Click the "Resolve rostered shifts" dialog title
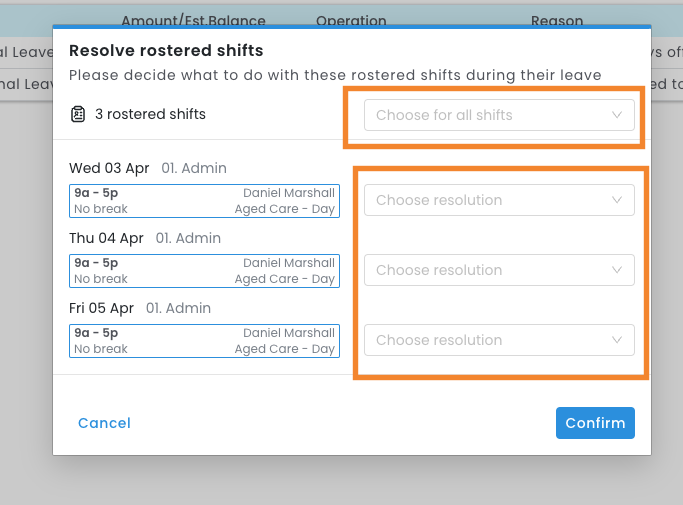The height and width of the screenshot is (505, 683). [166, 50]
